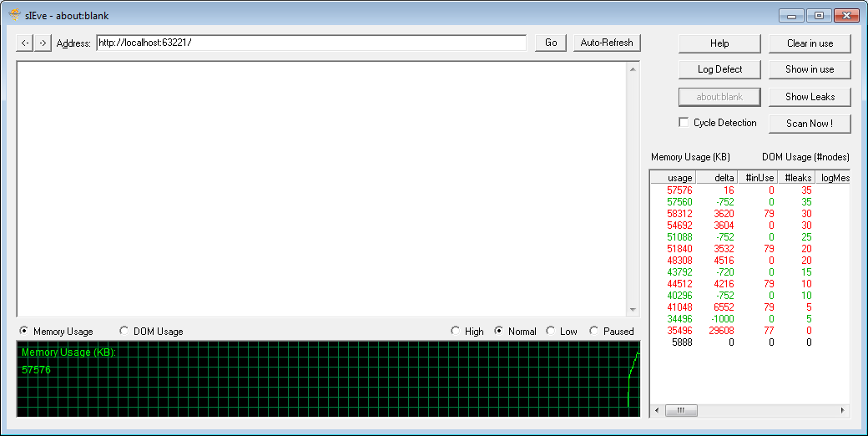Click the sIEve app icon in title bar
Screen dimensions: 868x436
point(15,15)
